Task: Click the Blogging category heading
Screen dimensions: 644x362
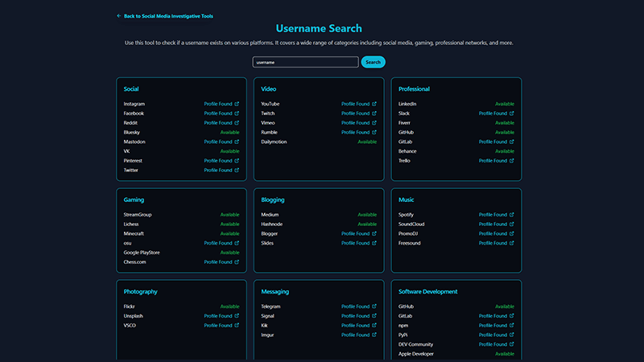Action: pyautogui.click(x=273, y=200)
